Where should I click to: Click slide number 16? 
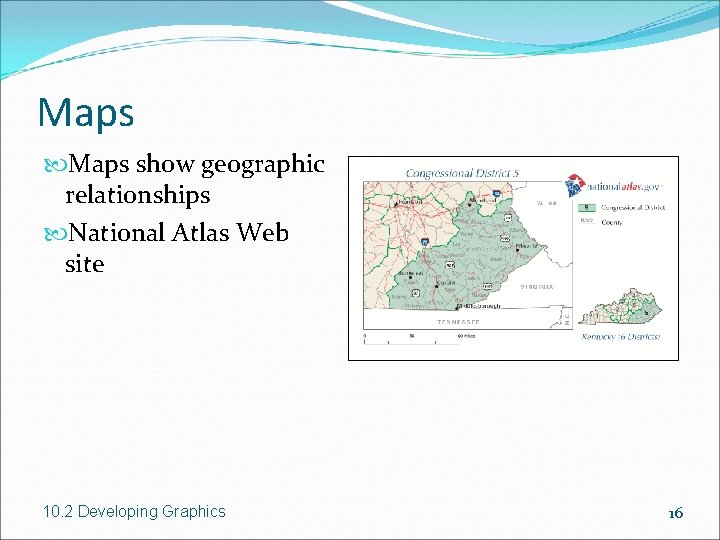[675, 513]
